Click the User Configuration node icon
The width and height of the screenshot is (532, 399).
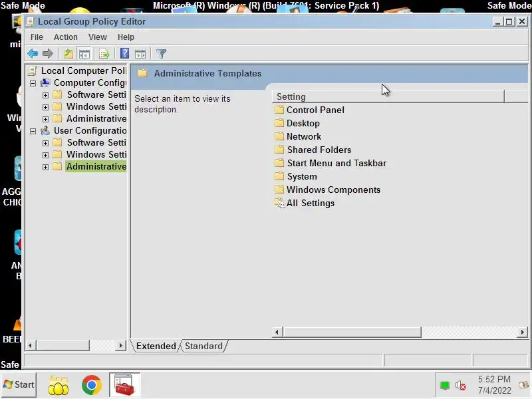tap(45, 130)
